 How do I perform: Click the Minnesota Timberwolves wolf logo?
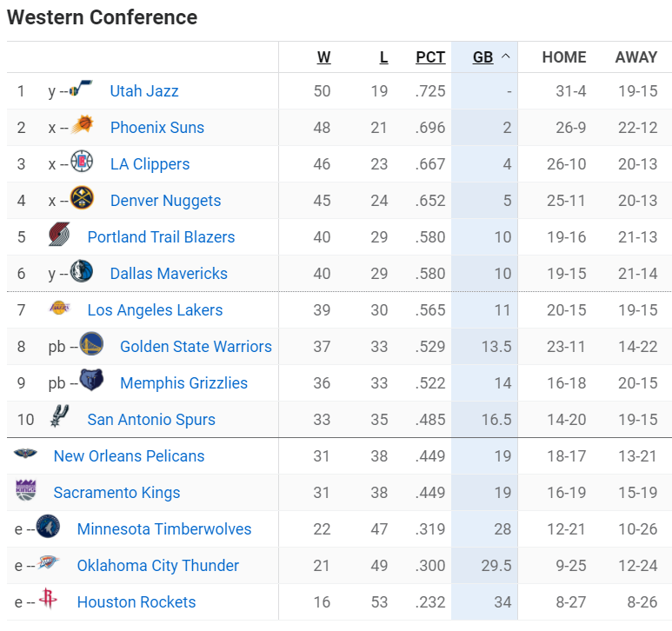click(x=48, y=527)
